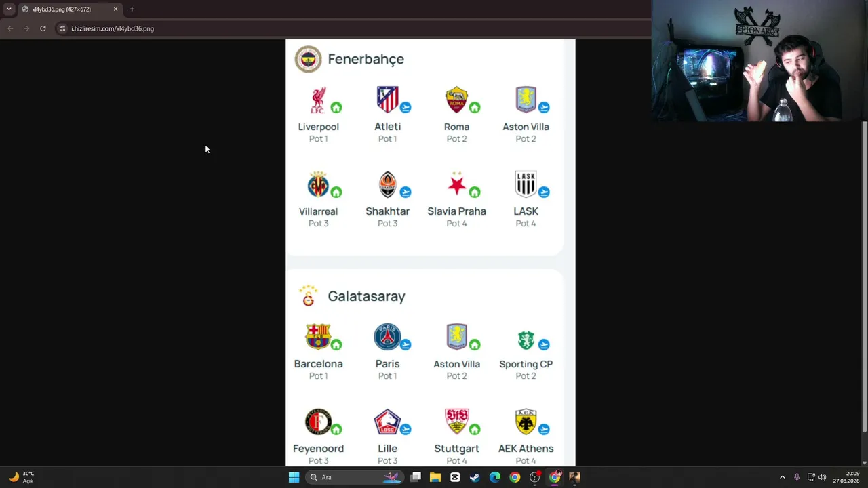Close the xl4ybd36.png tab
Image resolution: width=868 pixels, height=488 pixels.
point(115,9)
